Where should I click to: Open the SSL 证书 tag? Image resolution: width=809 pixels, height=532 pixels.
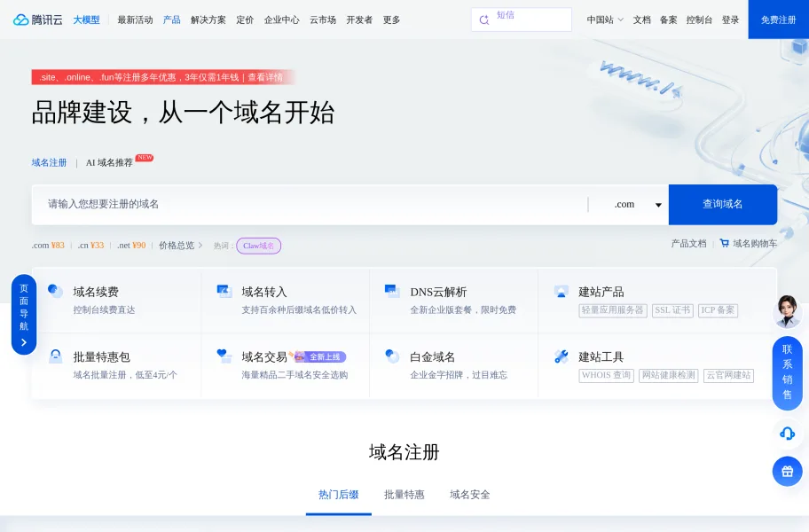pyautogui.click(x=672, y=310)
